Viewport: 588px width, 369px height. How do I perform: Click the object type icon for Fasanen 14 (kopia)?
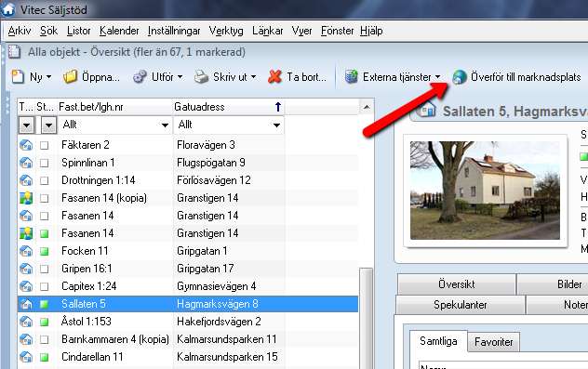26,198
